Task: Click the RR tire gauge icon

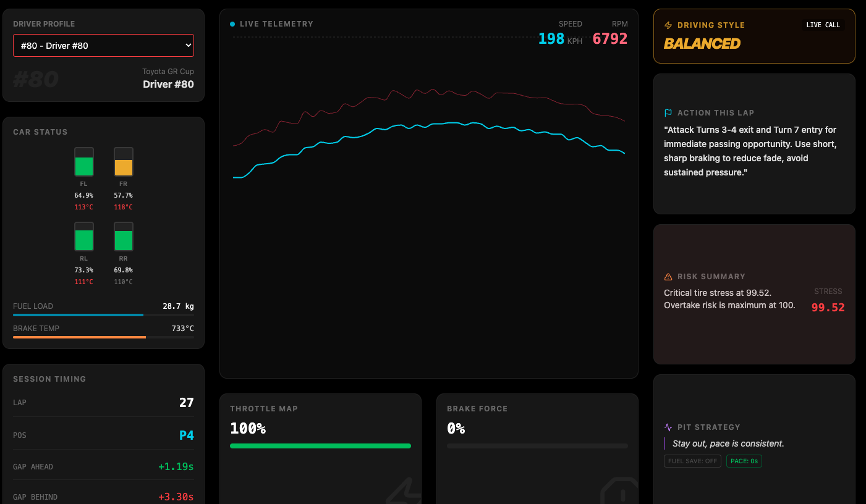Action: coord(124,237)
